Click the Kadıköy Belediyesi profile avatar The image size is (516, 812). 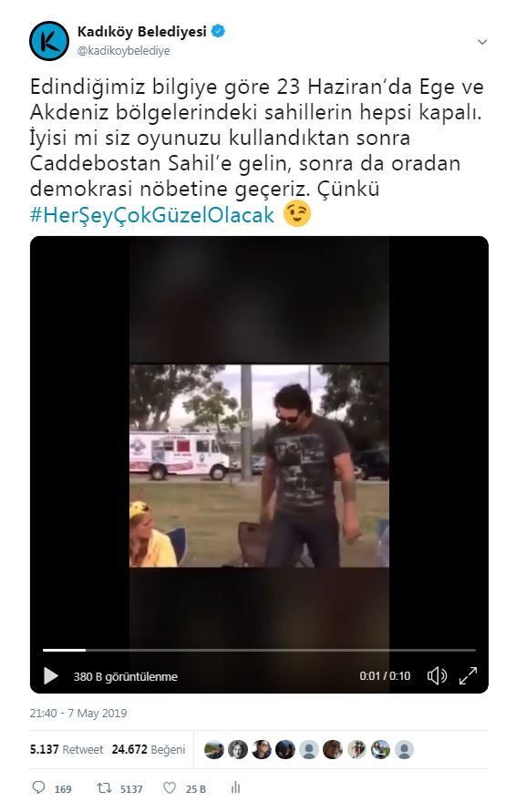pyautogui.click(x=49, y=41)
